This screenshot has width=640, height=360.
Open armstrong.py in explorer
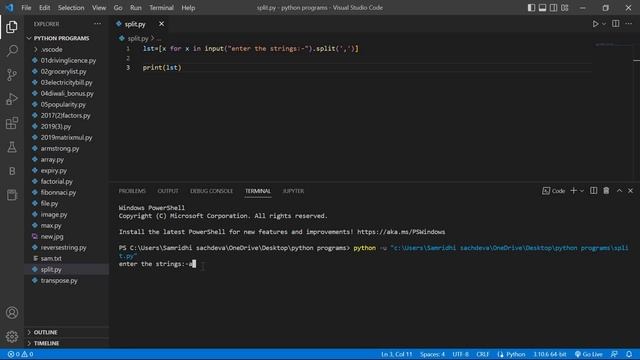pyautogui.click(x=60, y=149)
